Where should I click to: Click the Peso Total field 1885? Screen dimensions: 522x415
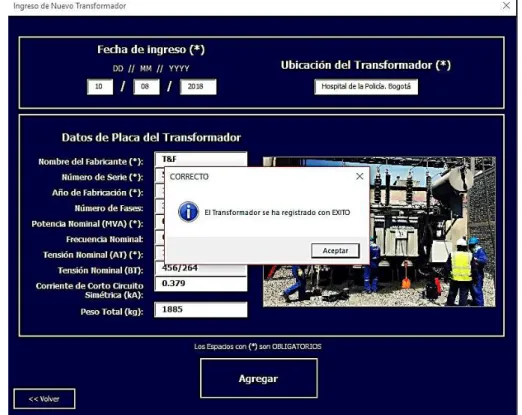pyautogui.click(x=201, y=310)
